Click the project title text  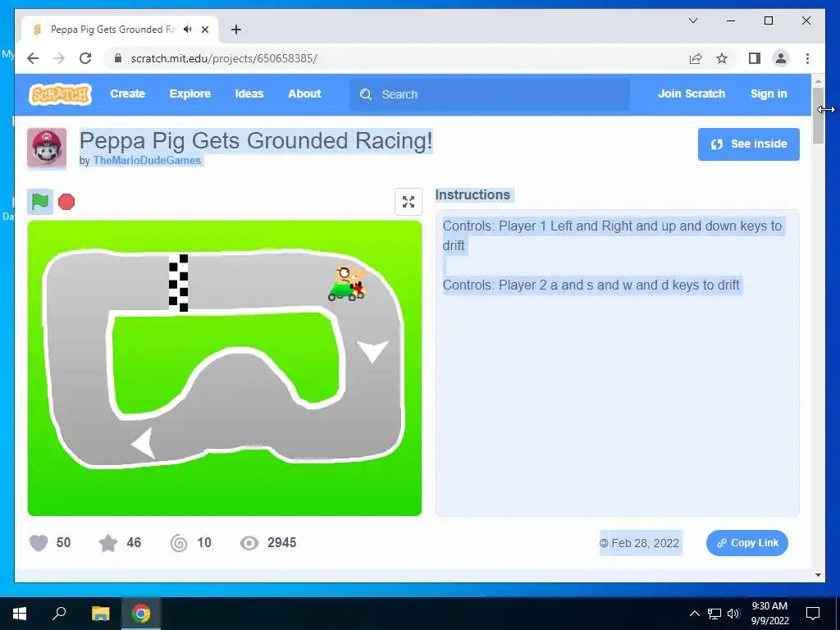pos(256,141)
